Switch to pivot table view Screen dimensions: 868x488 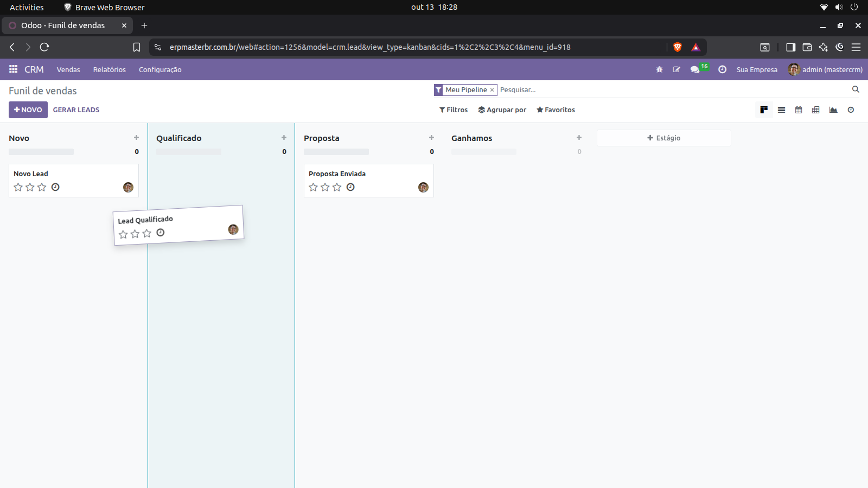[815, 110]
